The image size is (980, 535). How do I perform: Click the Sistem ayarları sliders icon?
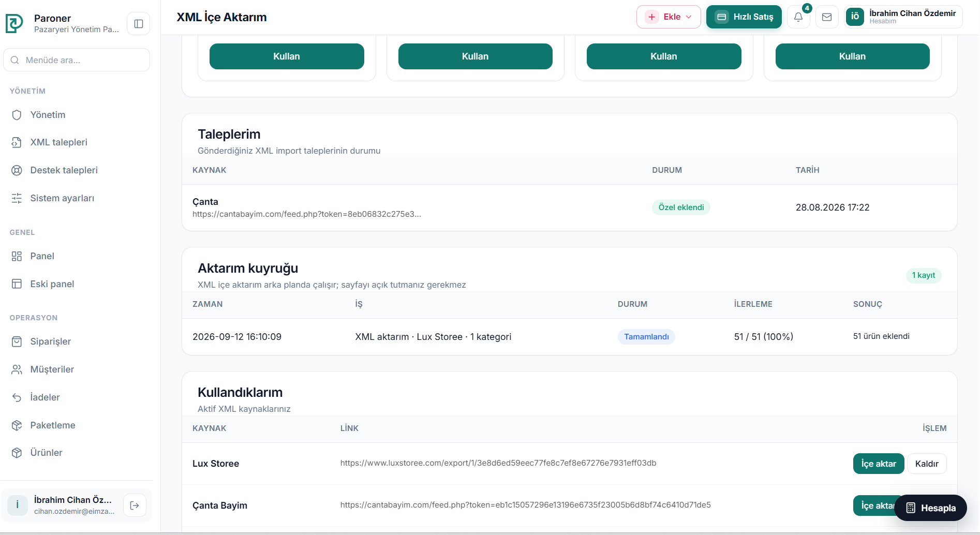click(17, 198)
